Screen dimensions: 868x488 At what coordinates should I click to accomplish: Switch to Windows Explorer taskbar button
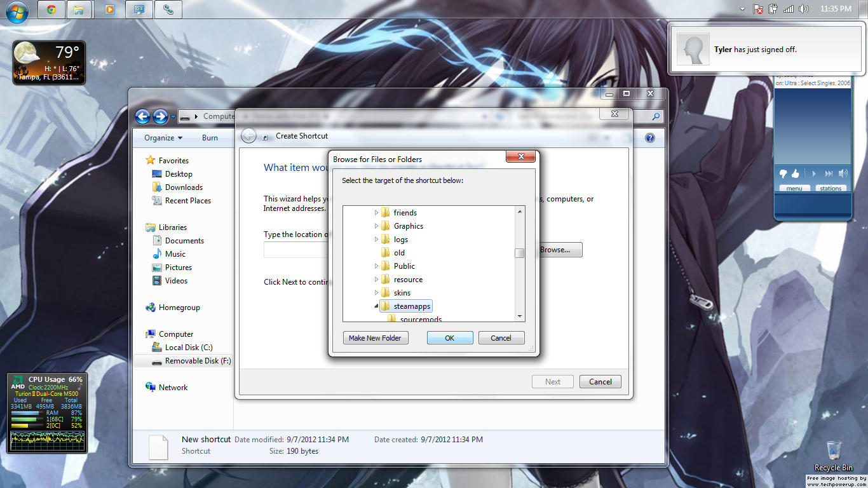pyautogui.click(x=78, y=10)
